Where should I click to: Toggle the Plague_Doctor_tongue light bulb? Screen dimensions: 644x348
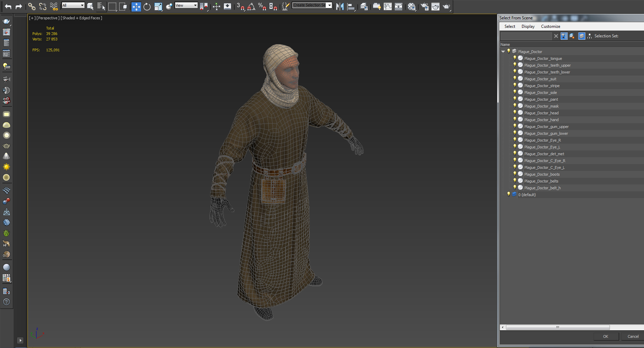(514, 58)
